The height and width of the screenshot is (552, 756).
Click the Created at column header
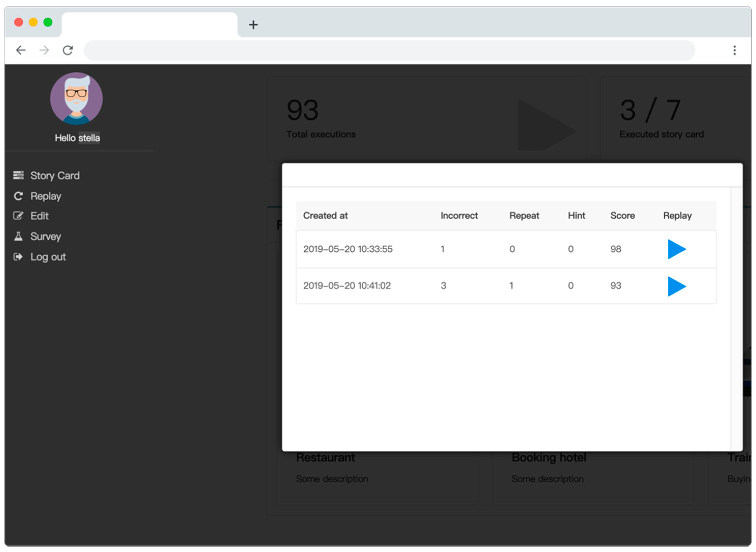click(x=325, y=215)
